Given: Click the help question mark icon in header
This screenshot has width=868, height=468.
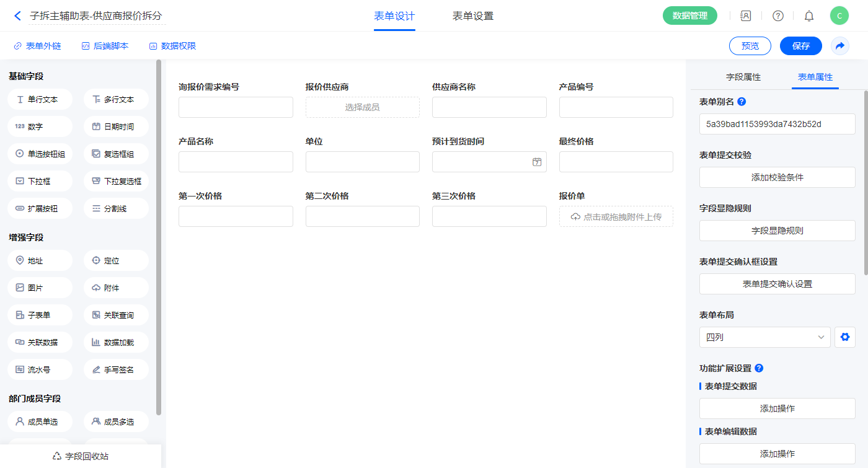Looking at the screenshot, I should (777, 16).
